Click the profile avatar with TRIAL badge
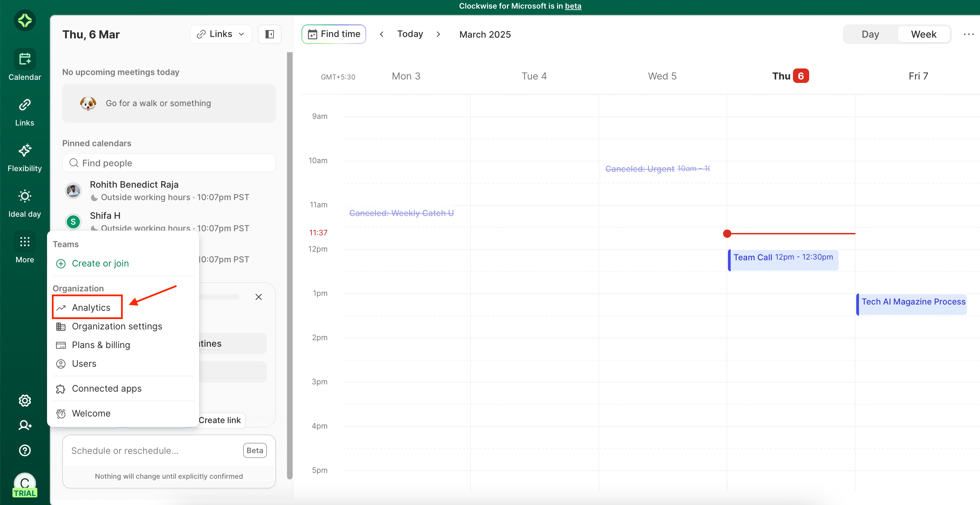 [x=25, y=485]
